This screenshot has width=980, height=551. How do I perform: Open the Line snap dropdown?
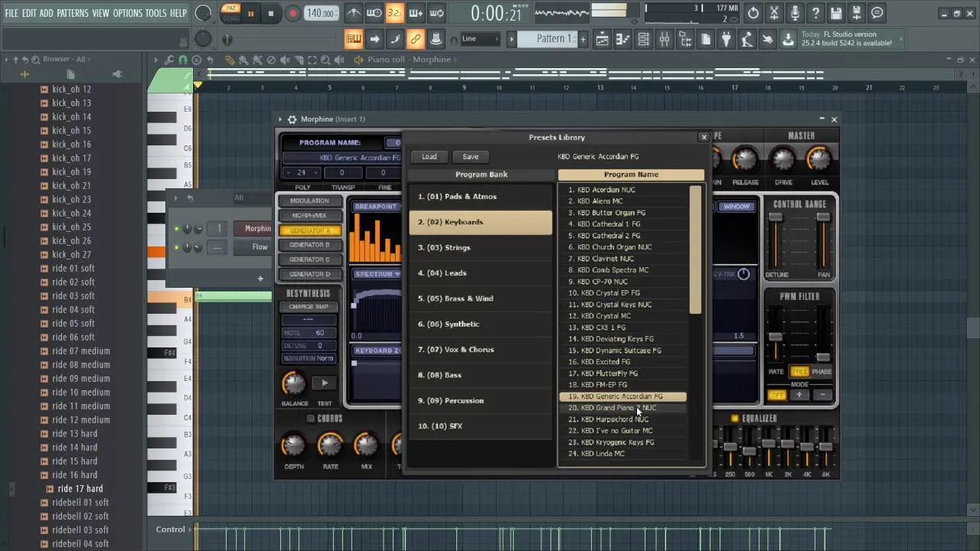tap(481, 39)
